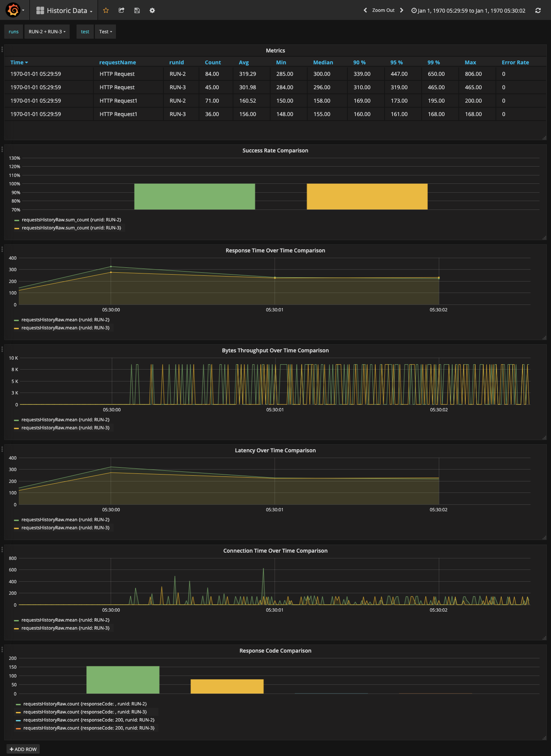The width and height of the screenshot is (551, 756).
Task: Open the time range picker
Action: pos(468,11)
